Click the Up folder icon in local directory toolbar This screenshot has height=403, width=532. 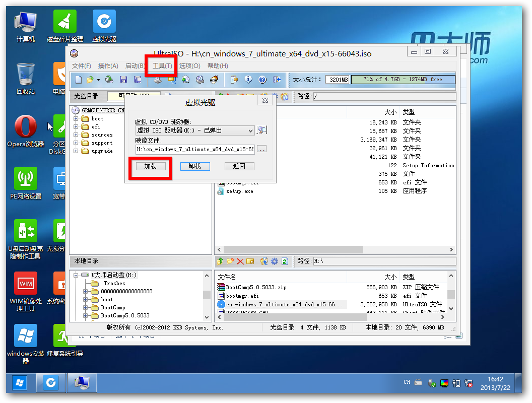pos(220,261)
